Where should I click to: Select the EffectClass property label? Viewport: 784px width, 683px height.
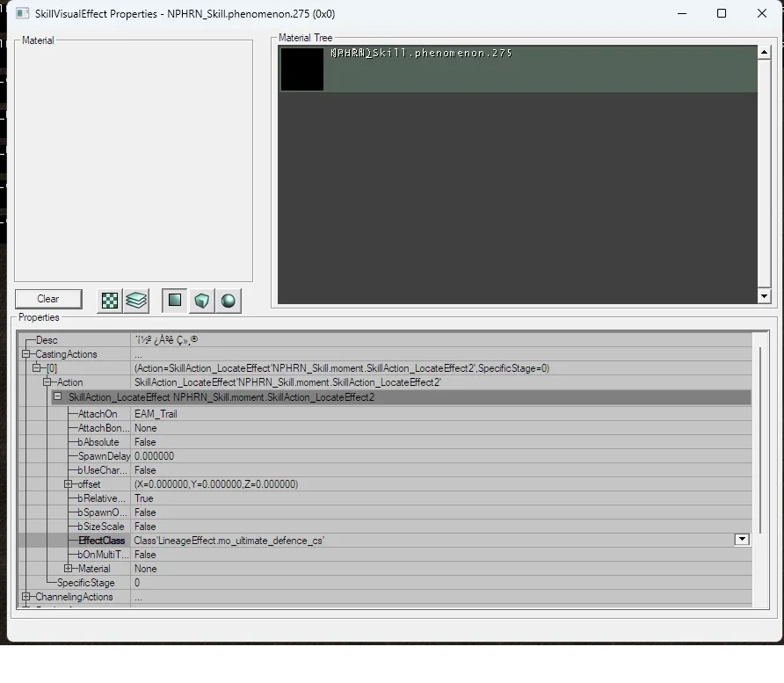(x=101, y=541)
